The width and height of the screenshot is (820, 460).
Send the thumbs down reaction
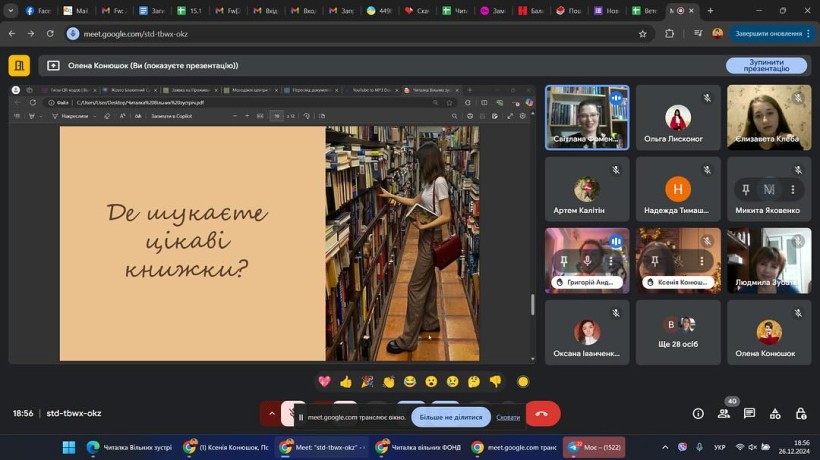click(495, 382)
